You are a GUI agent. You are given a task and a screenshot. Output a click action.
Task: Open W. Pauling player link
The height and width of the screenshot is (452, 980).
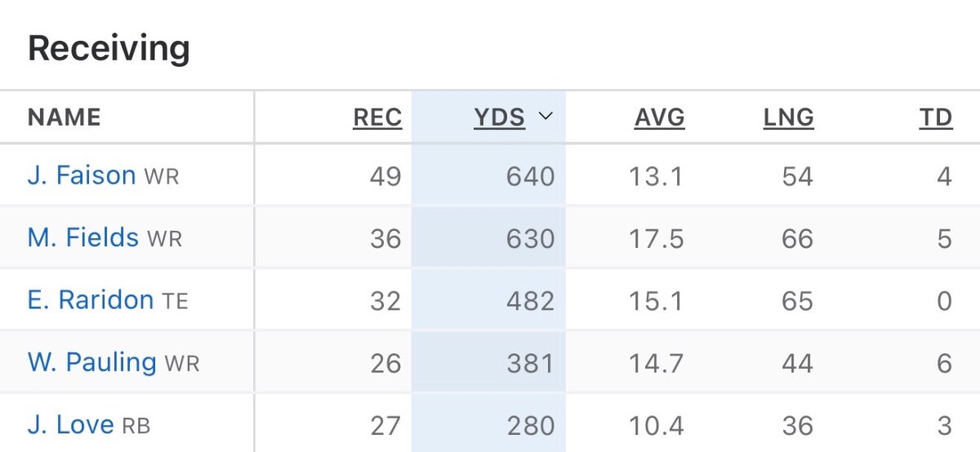click(x=92, y=361)
